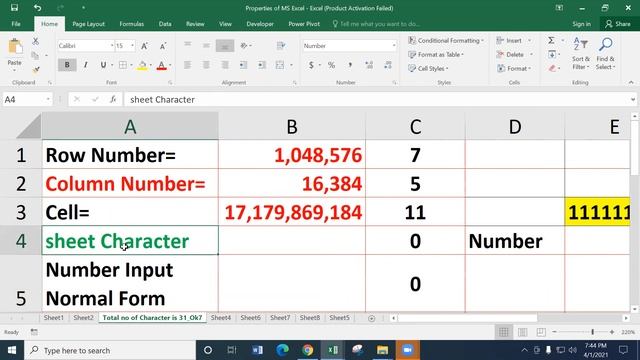Viewport: 640px width, 360px height.
Task: Add a new sheet with plus
Action: pyautogui.click(x=371, y=318)
